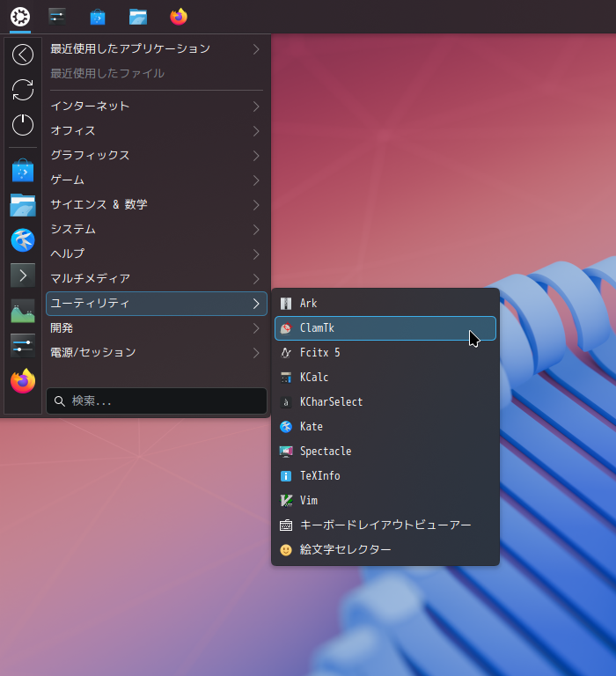
Task: Click the KCalc calculator icon
Action: click(x=286, y=378)
